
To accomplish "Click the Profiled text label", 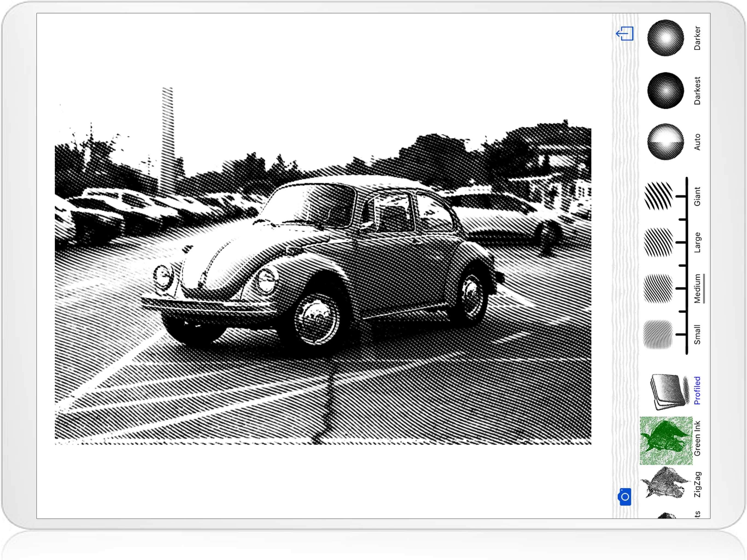I will click(697, 390).
